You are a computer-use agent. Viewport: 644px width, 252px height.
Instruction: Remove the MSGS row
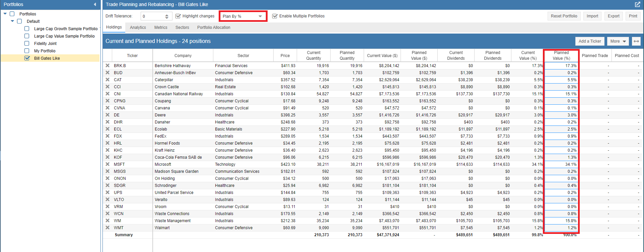(108, 171)
